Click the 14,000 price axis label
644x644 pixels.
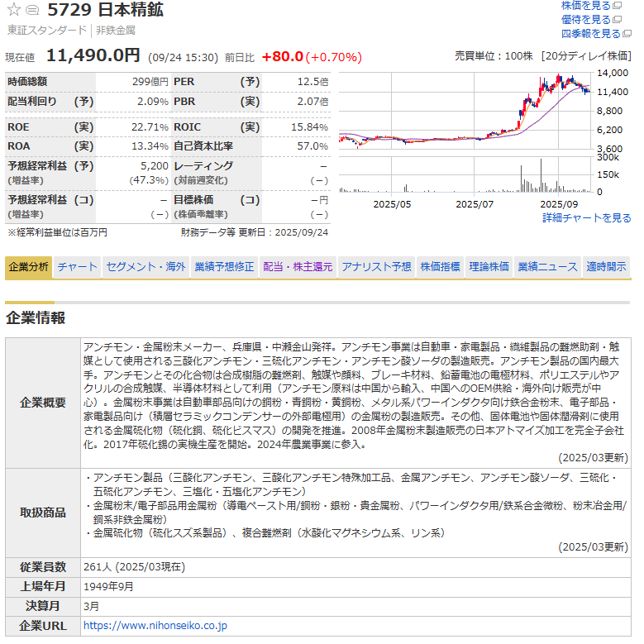click(613, 73)
